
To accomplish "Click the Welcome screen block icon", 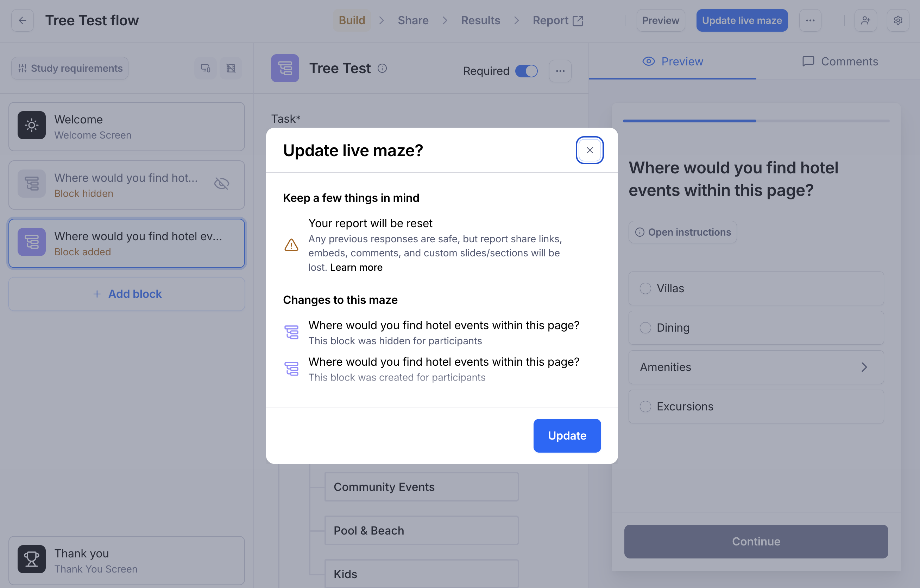I will tap(32, 125).
